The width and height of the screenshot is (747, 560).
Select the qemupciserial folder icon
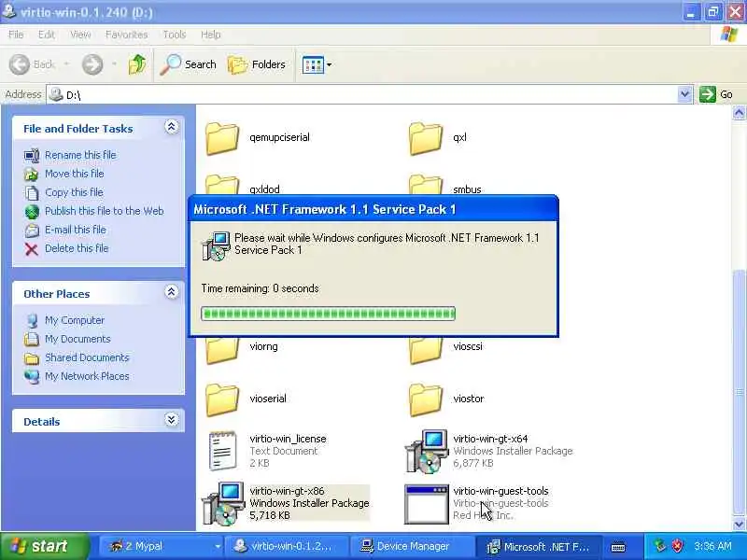tap(222, 138)
